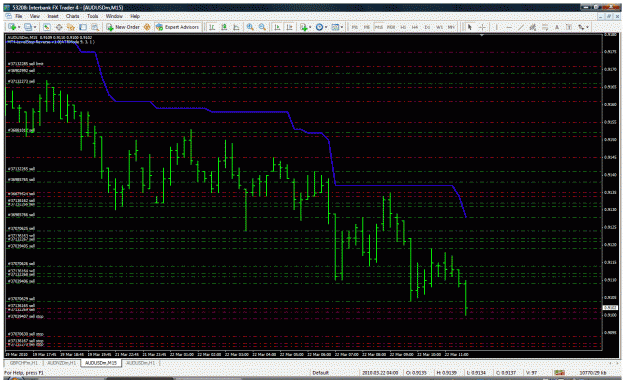Expand the Periods dropdown arrow
Viewport: 625px width, 380px height.
[326, 27]
